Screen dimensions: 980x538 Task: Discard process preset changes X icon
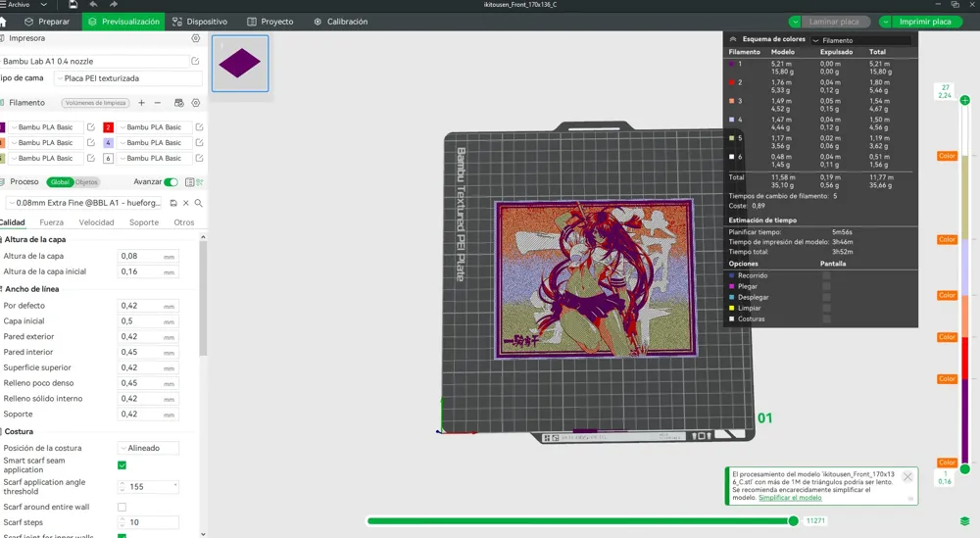[x=185, y=203]
